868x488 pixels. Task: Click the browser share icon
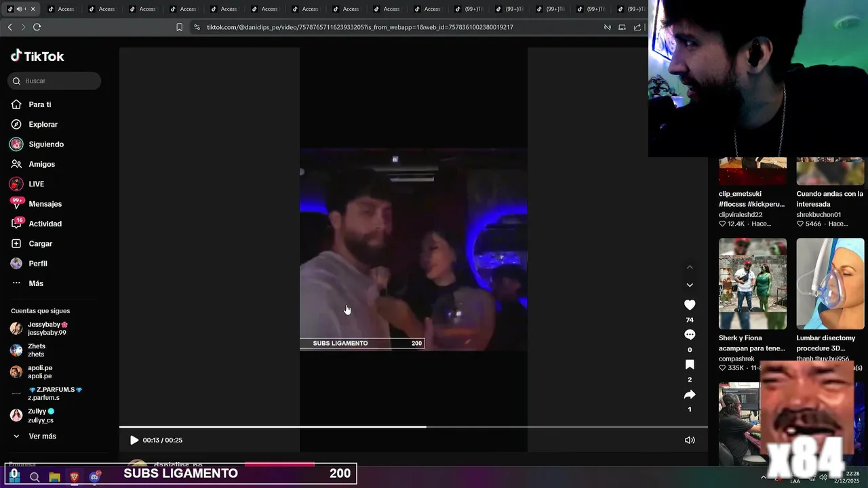637,27
